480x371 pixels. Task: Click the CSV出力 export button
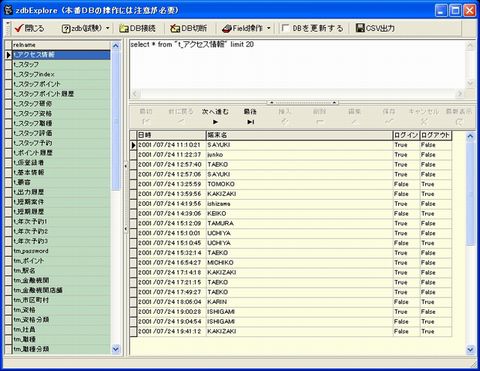point(375,28)
